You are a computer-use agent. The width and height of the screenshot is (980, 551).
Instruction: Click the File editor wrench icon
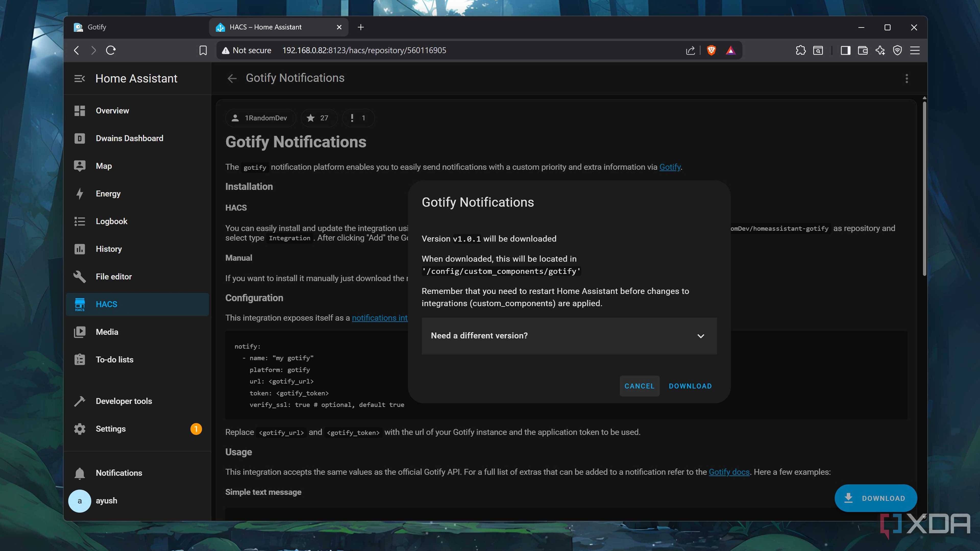pos(80,277)
